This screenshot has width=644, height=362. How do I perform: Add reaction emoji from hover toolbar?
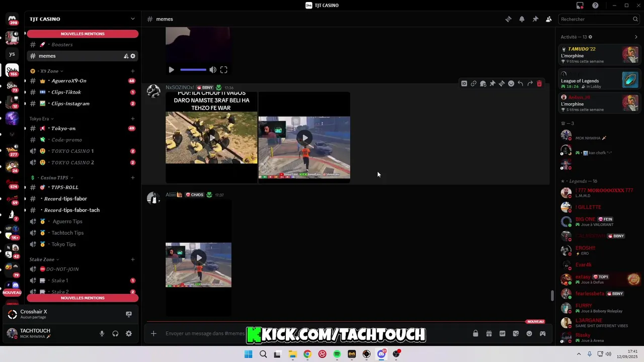point(511,83)
